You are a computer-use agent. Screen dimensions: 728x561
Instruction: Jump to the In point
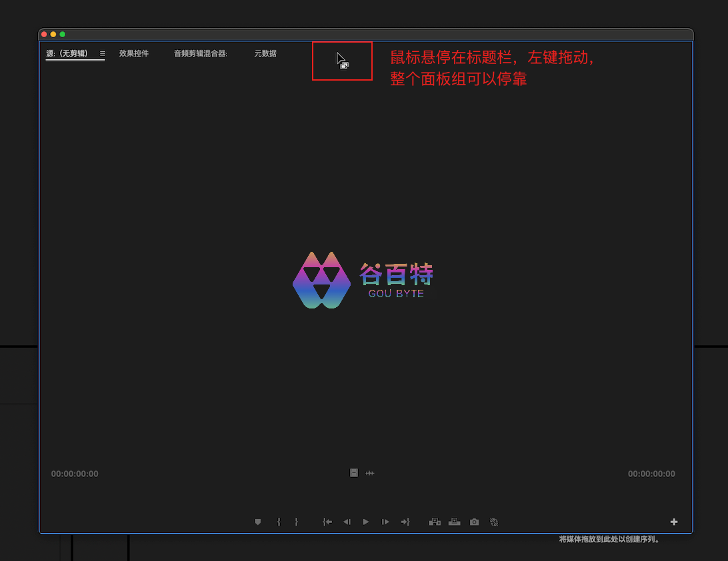(x=327, y=522)
